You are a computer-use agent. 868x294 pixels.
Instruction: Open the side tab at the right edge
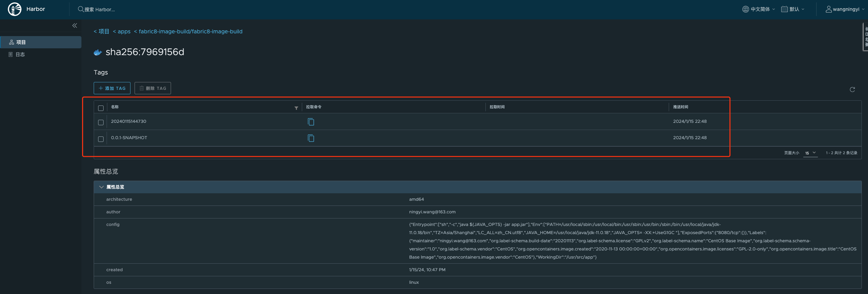(x=865, y=37)
